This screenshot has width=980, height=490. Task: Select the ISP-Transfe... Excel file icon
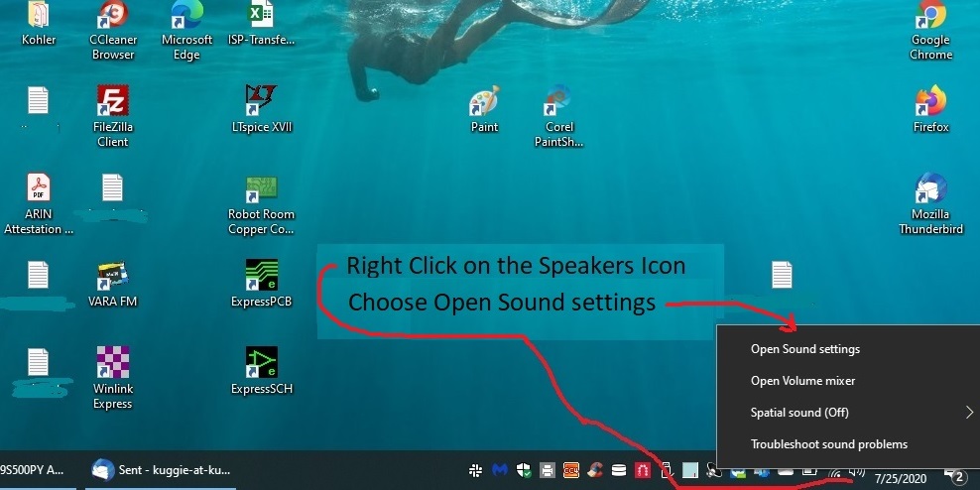(261, 25)
